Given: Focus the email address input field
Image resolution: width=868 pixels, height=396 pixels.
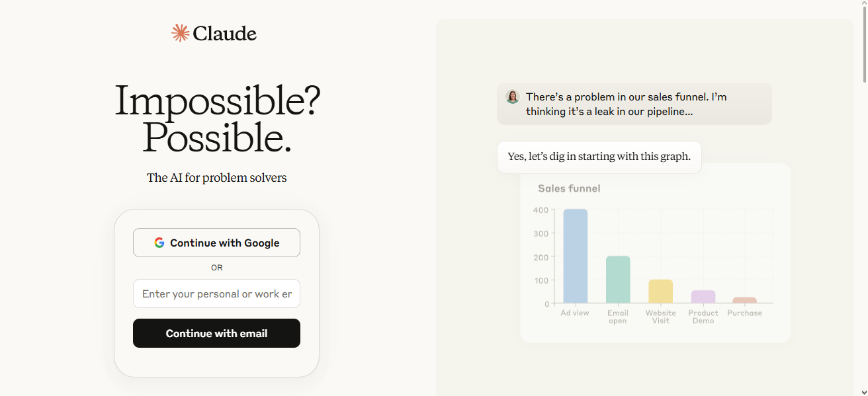Looking at the screenshot, I should tap(216, 294).
